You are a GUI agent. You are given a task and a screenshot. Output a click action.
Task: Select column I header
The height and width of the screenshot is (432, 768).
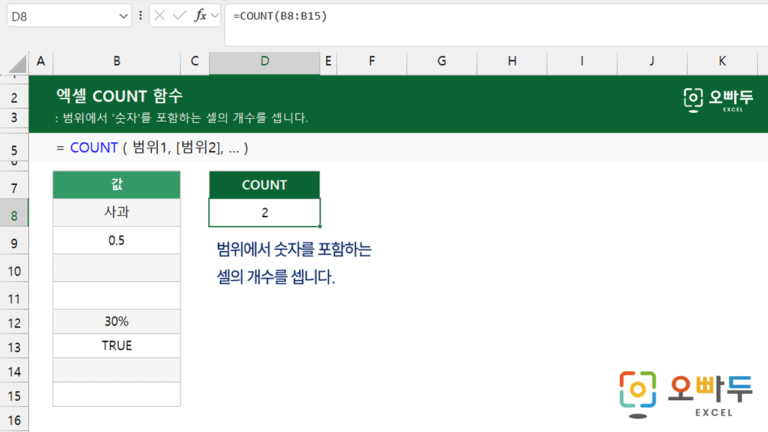coord(582,62)
